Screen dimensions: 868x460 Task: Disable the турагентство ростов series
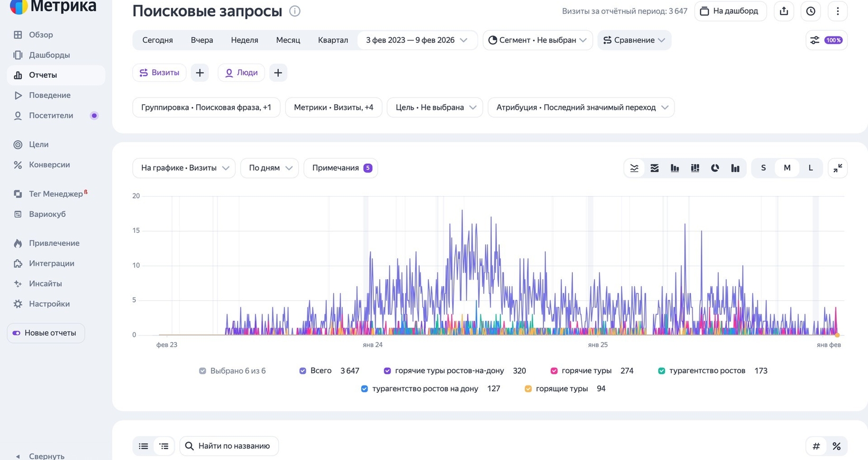[x=661, y=371]
